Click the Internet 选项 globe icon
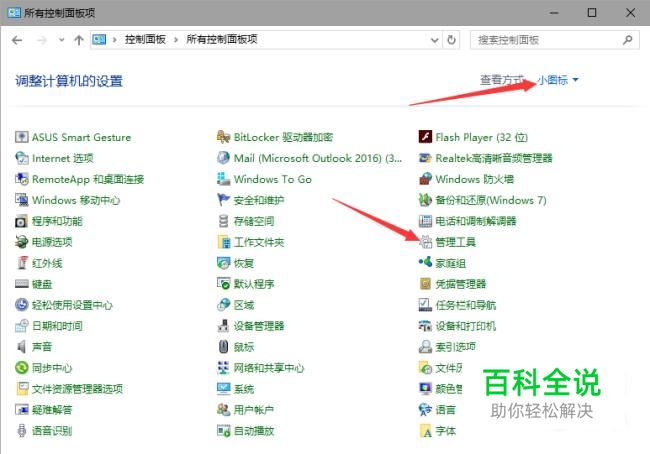This screenshot has width=650, height=454. click(x=22, y=158)
